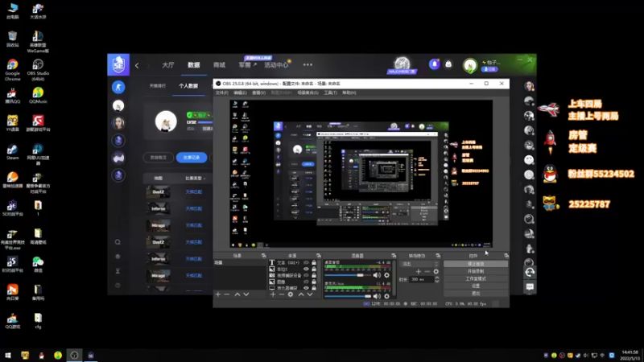Screen dimensions: 644x362
Task: Open the transition type dropdown in OBS
Action: pyautogui.click(x=419, y=264)
